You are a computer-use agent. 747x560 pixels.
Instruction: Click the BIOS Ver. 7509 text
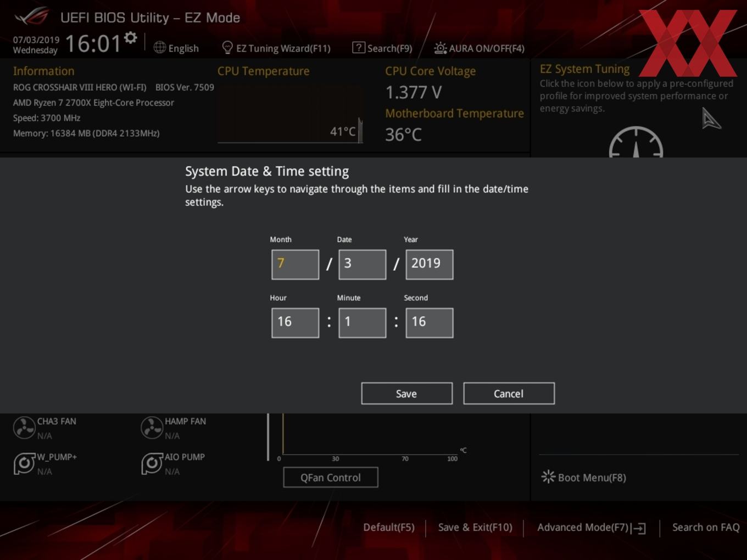click(185, 87)
